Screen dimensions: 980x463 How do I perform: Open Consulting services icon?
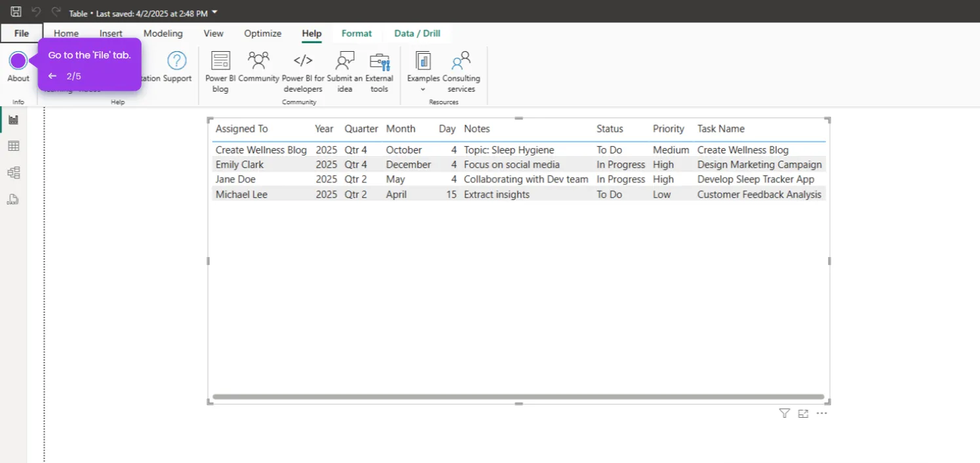pos(461,61)
